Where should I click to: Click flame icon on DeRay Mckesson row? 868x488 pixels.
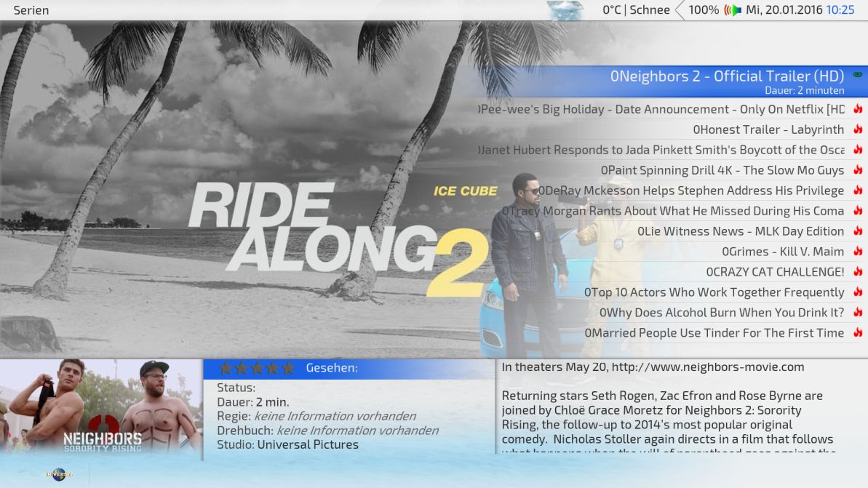pos(858,191)
